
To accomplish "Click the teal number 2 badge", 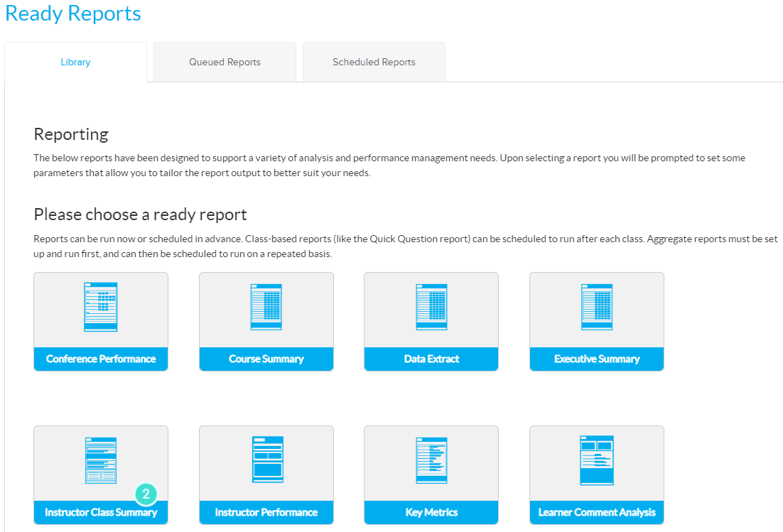I will 146,494.
